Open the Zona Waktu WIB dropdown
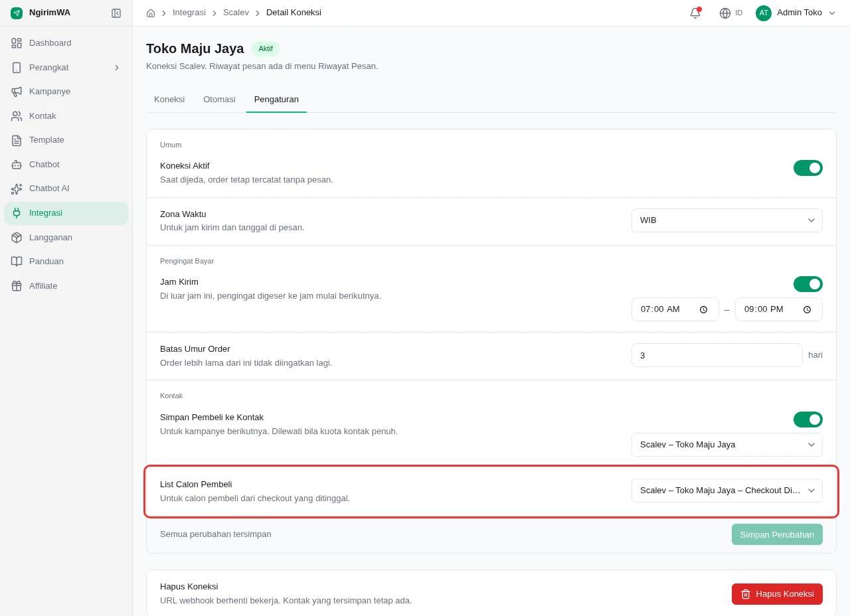 pyautogui.click(x=727, y=220)
